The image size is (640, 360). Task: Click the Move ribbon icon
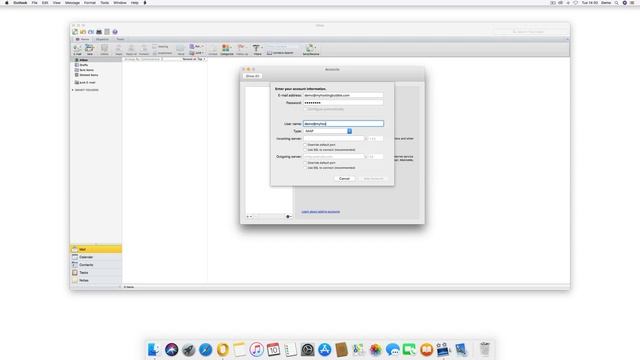point(180,49)
